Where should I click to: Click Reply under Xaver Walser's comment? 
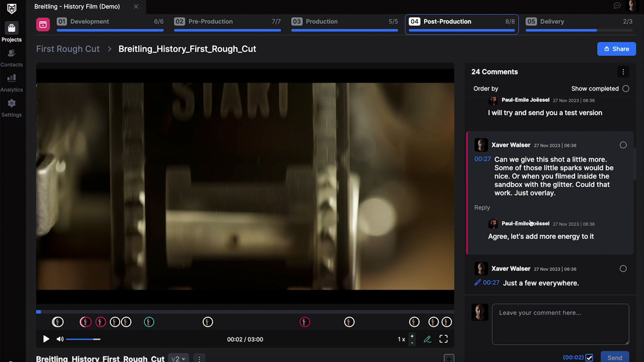click(x=481, y=208)
